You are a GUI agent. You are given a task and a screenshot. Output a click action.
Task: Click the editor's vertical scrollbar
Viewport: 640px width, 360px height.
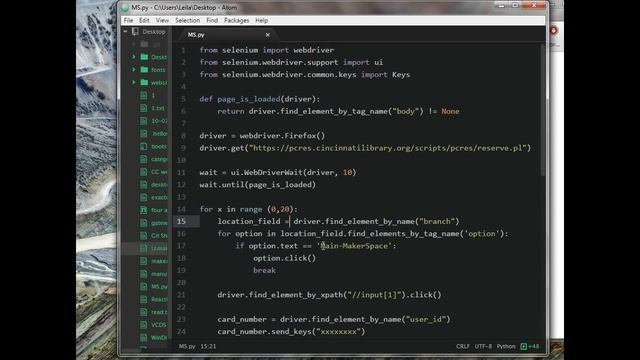click(x=542, y=110)
